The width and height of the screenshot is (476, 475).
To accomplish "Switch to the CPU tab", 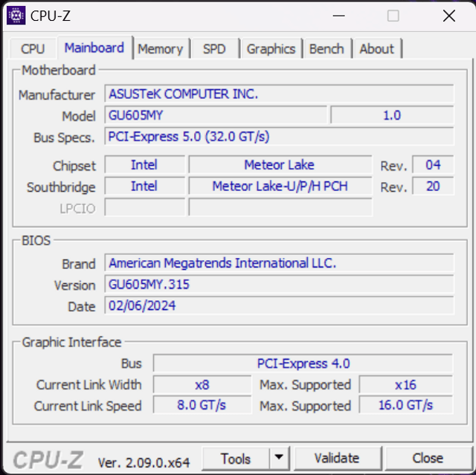I will [33, 49].
